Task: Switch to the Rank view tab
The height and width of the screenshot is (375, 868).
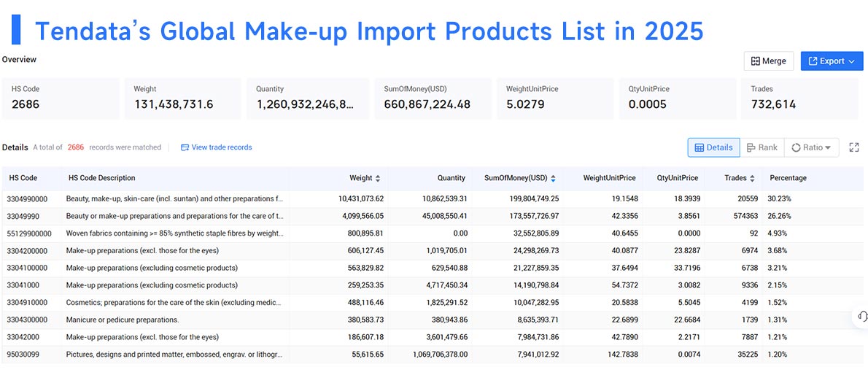Action: [x=762, y=147]
